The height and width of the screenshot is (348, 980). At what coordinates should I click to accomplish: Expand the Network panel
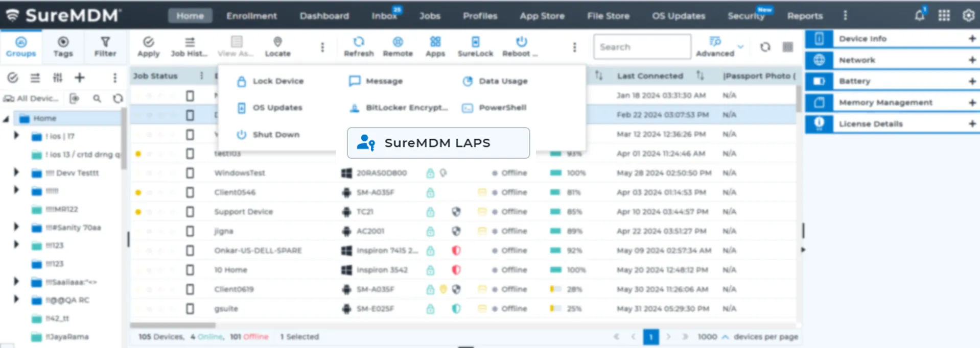(x=972, y=60)
